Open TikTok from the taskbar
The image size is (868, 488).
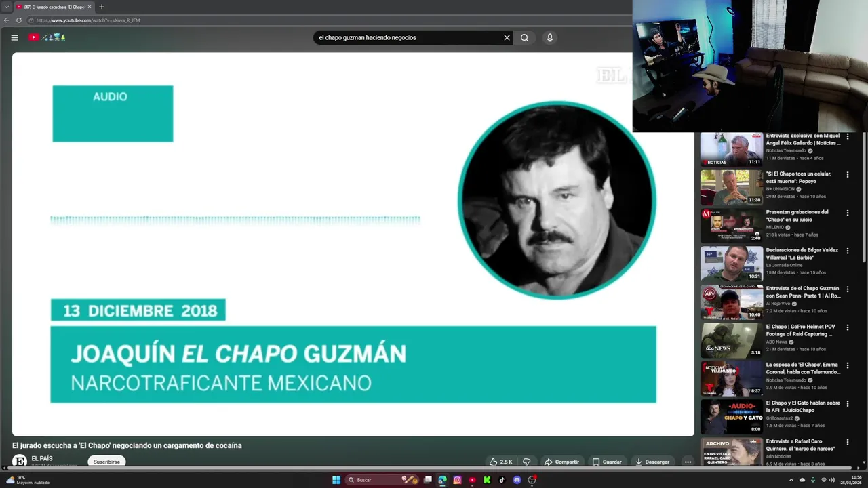click(x=502, y=480)
